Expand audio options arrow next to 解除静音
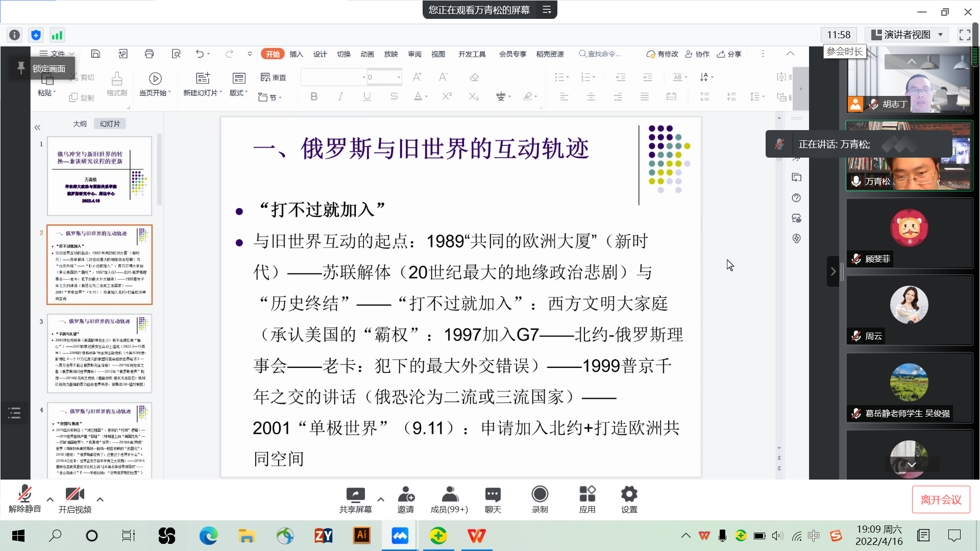This screenshot has height=551, width=980. (50, 499)
